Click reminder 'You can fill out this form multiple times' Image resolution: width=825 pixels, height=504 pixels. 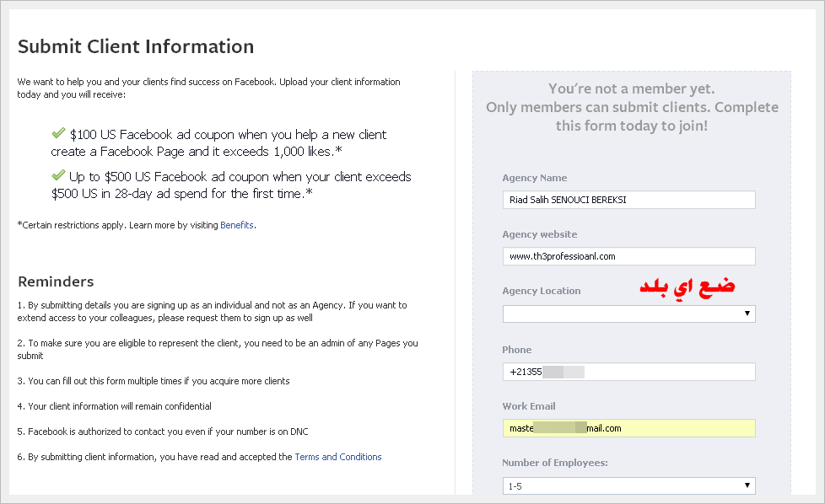(154, 381)
